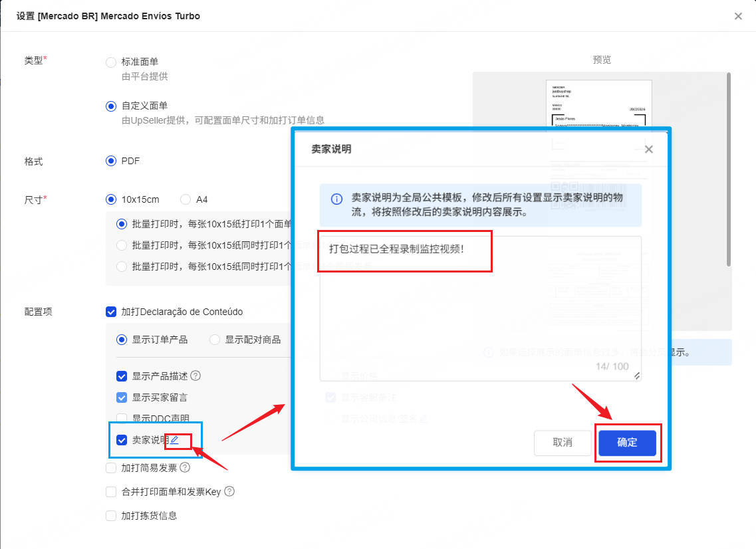This screenshot has height=549, width=756.
Task: Click 取消 button in 卖家说明 dialog
Action: tap(562, 443)
